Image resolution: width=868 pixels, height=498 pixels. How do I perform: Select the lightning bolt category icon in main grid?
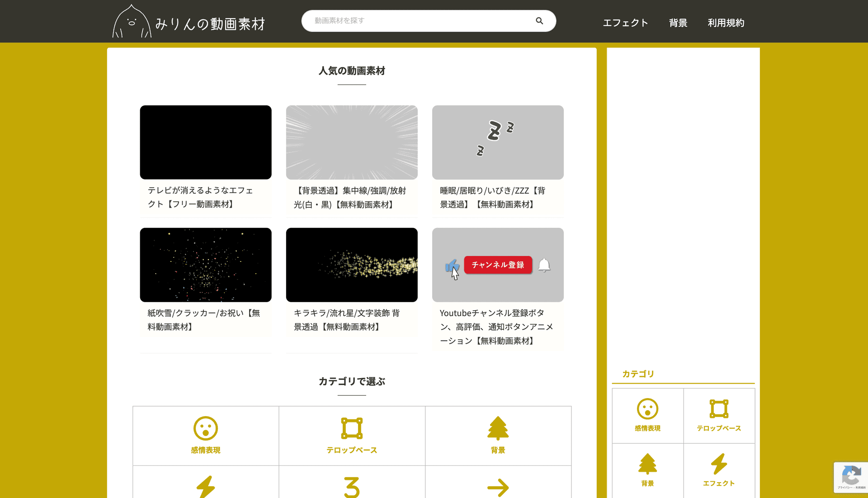click(x=206, y=487)
